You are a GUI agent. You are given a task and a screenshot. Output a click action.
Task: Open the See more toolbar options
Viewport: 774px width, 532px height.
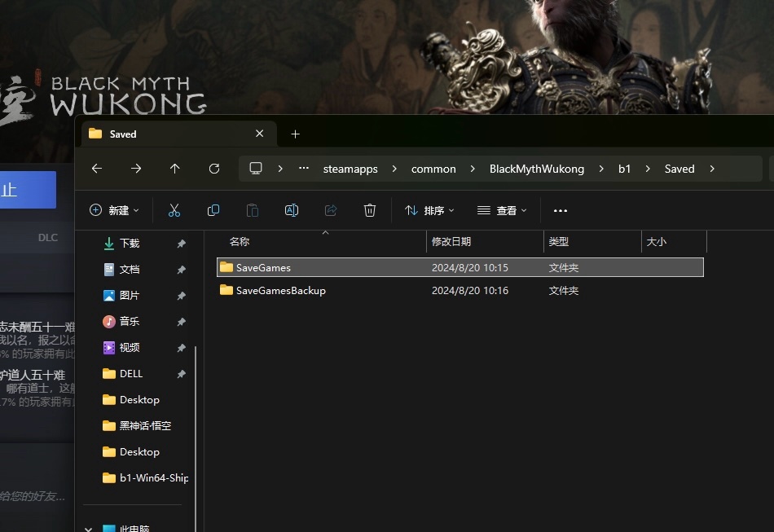click(x=561, y=211)
